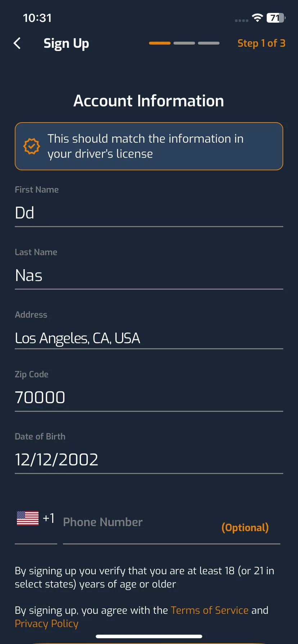Tap the third gray progress step bar
The width and height of the screenshot is (298, 644).
pyautogui.click(x=209, y=43)
